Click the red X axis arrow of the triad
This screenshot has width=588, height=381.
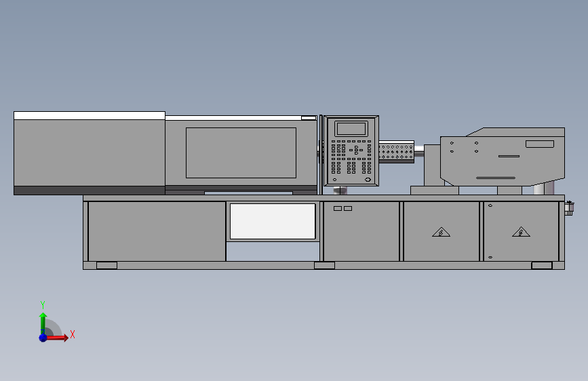click(57, 338)
